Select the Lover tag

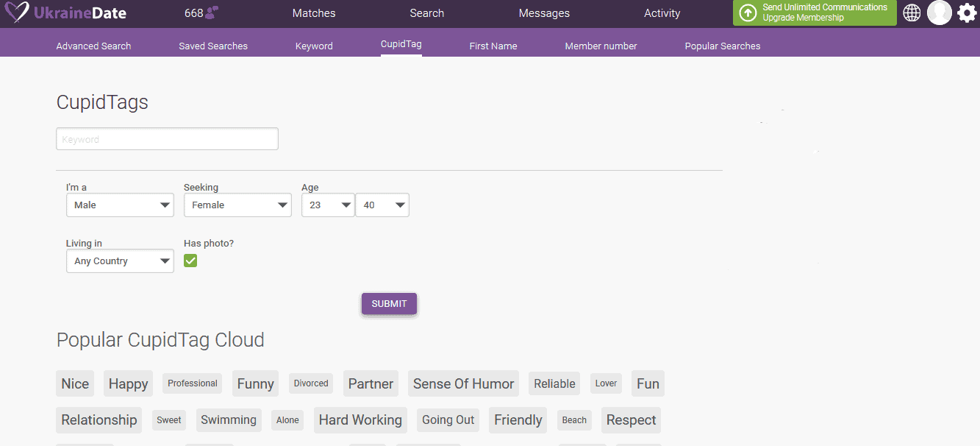(x=606, y=383)
